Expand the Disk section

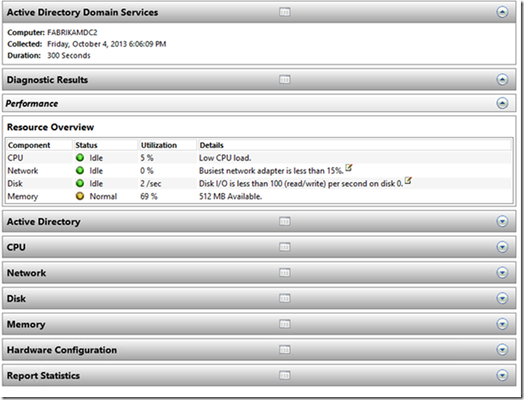pyautogui.click(x=502, y=298)
